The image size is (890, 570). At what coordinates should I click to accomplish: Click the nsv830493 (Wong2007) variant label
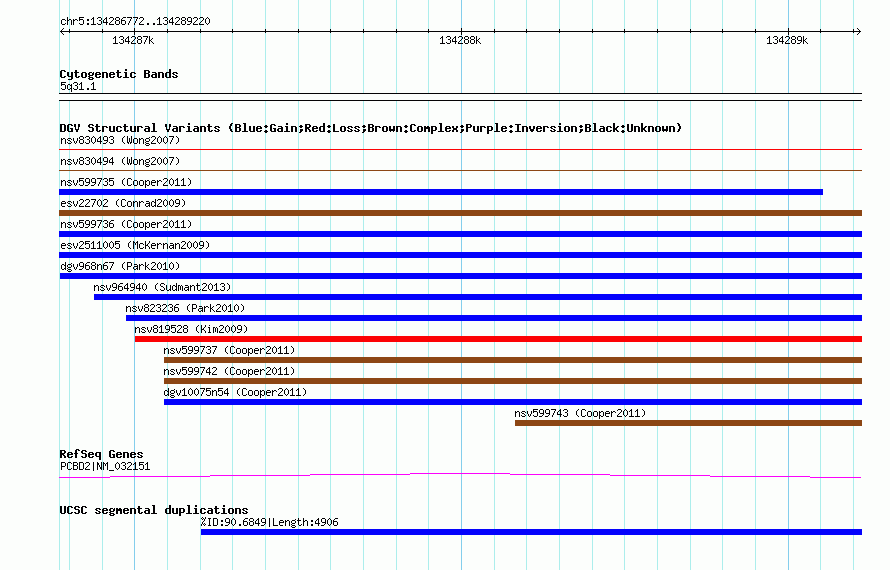tap(120, 140)
